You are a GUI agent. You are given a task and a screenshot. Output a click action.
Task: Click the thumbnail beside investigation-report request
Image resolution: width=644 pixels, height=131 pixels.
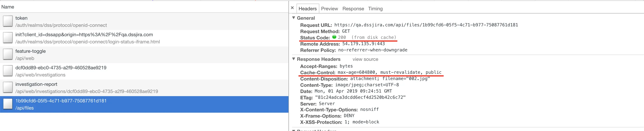coord(8,87)
